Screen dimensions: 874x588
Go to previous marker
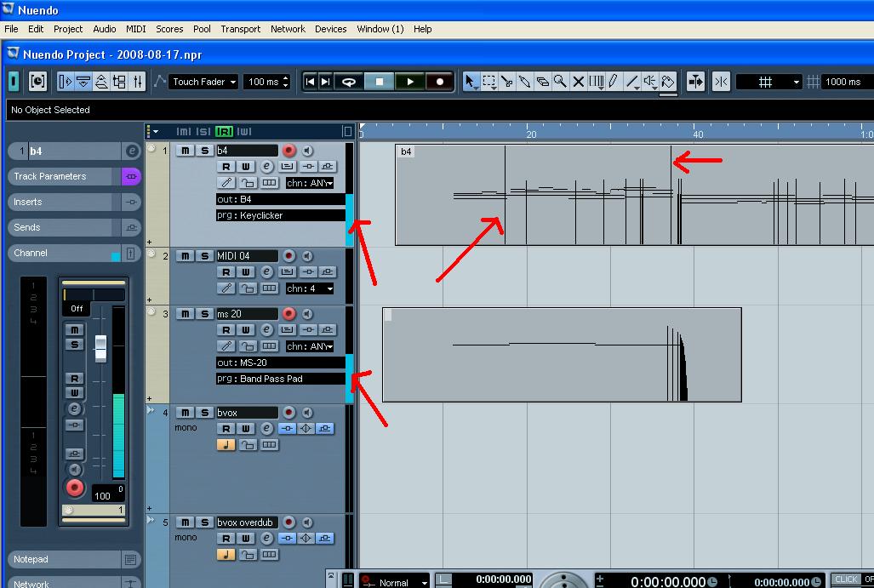[311, 82]
